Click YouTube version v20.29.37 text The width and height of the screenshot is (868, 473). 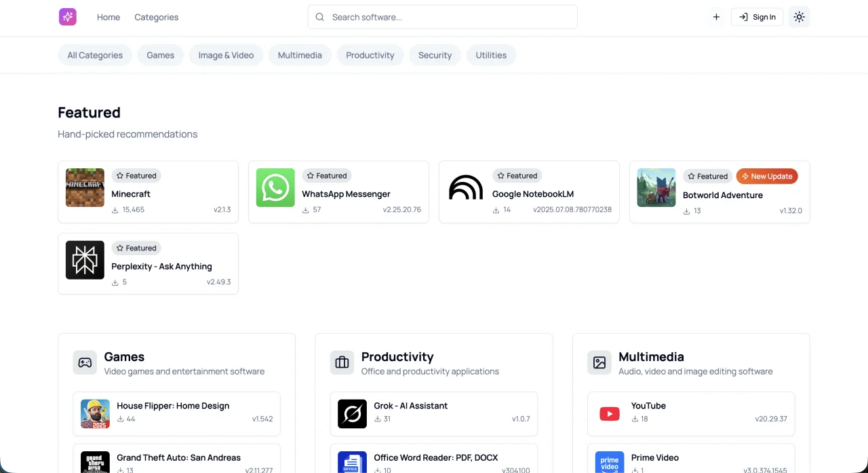coord(771,419)
